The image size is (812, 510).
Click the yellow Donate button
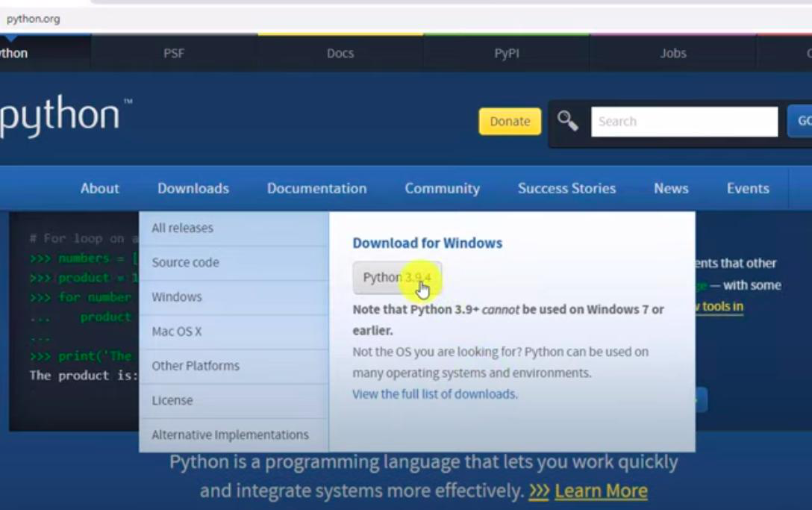[x=510, y=121]
